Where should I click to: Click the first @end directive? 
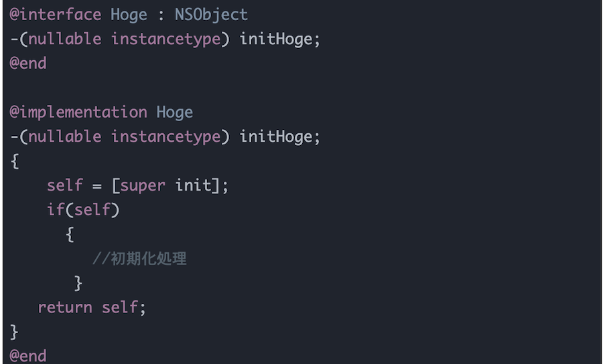pos(28,64)
